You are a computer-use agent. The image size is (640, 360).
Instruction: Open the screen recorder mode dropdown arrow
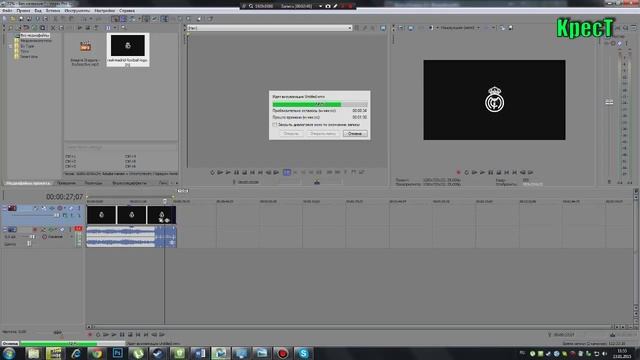tap(320, 6)
